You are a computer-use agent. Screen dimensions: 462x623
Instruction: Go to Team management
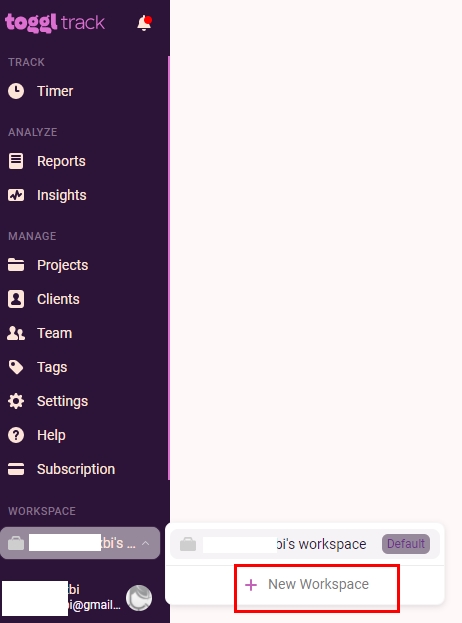55,333
